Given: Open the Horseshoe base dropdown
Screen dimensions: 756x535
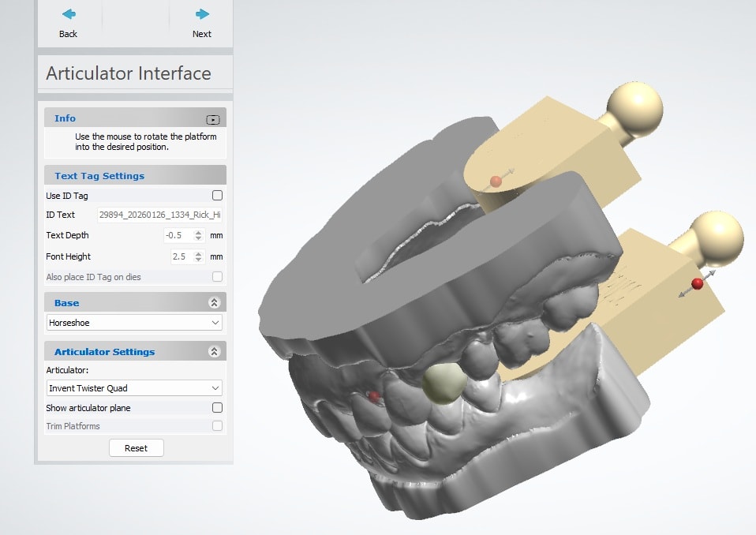Looking at the screenshot, I should (134, 323).
